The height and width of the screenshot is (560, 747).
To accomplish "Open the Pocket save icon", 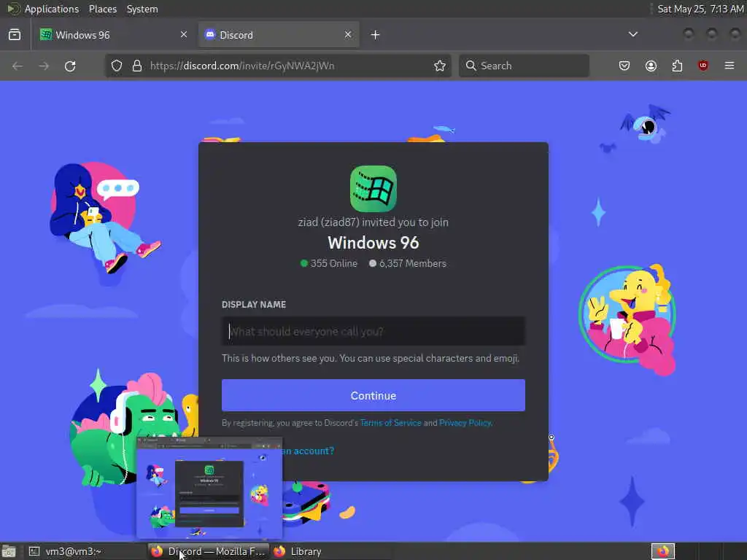I will point(624,66).
